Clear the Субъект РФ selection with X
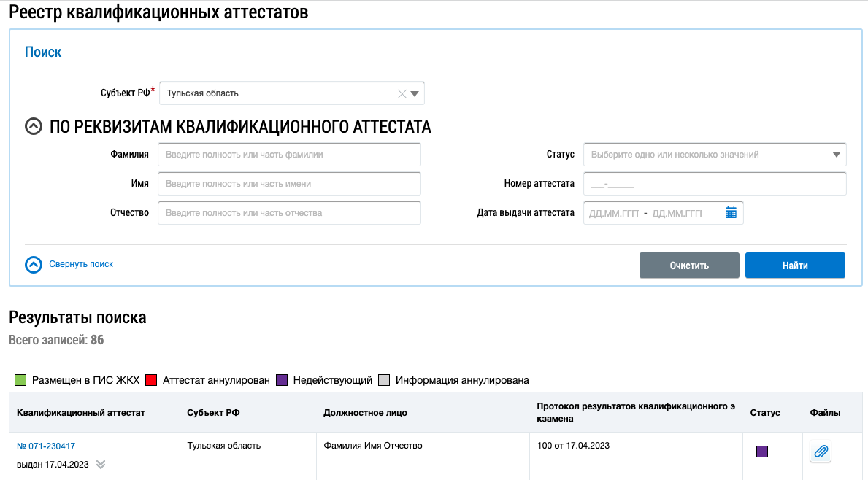 (x=402, y=93)
